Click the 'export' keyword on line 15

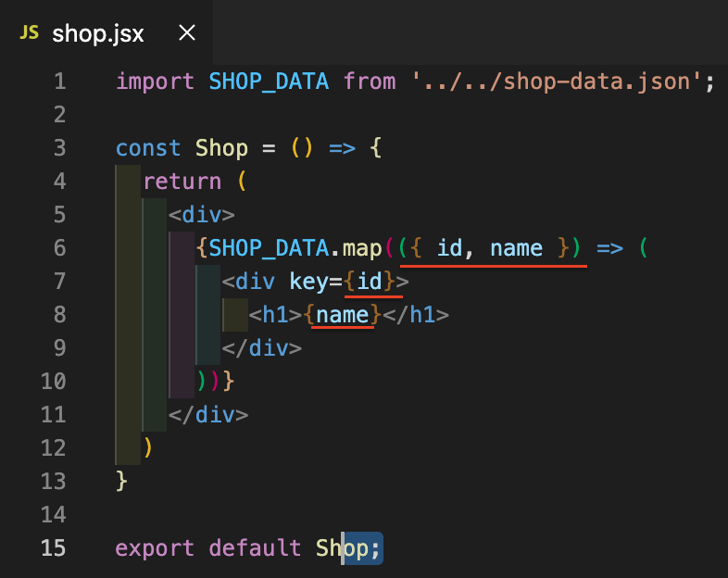pyautogui.click(x=155, y=548)
